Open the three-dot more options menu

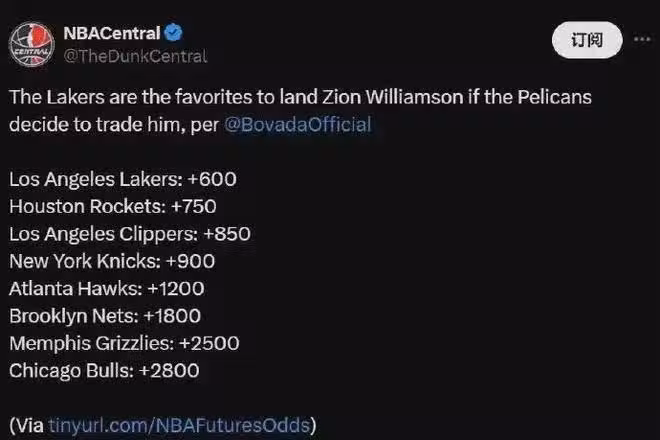[x=637, y=40]
